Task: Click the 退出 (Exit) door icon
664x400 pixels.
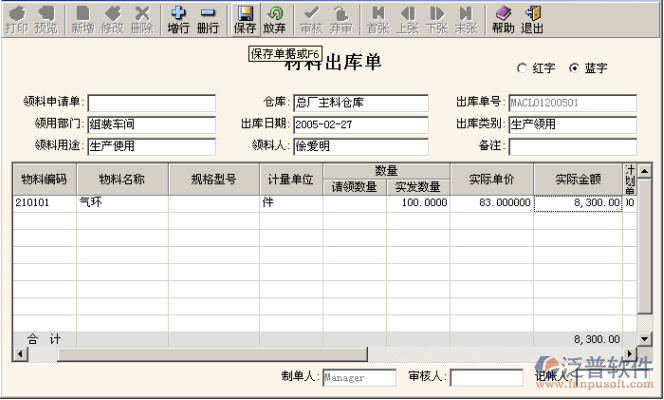Action: click(x=533, y=18)
